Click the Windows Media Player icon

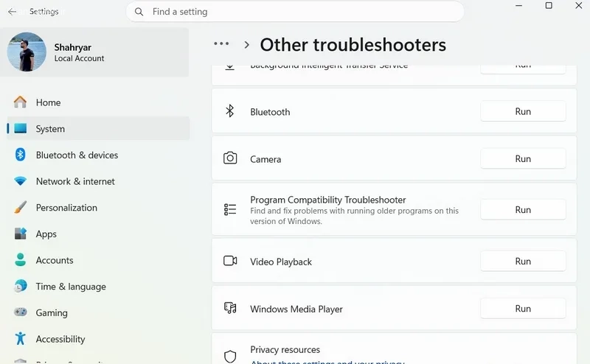point(230,308)
